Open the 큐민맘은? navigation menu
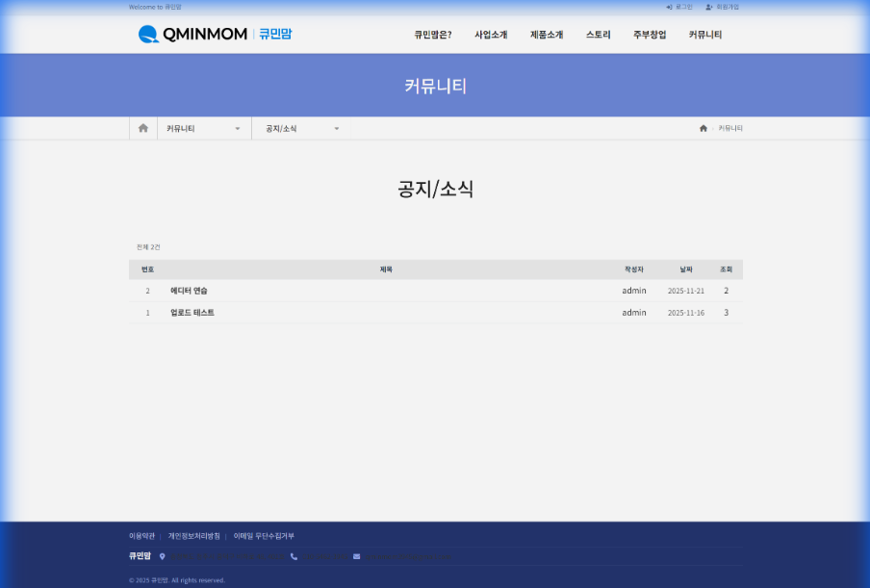870x588 pixels. (x=432, y=35)
